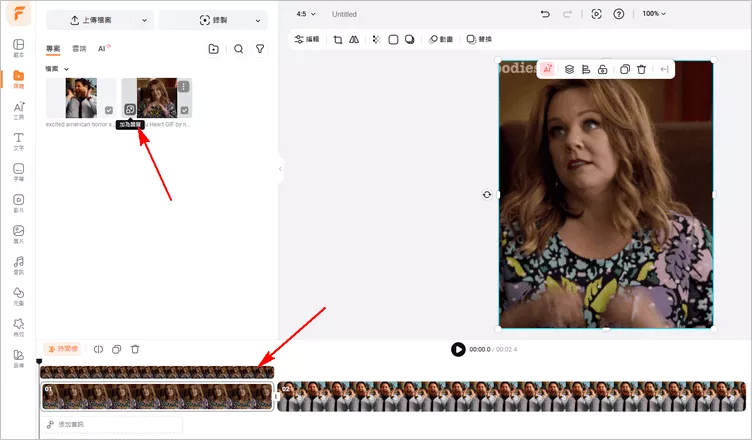Add Heart GIF as layer
Screen dimensions: 752x440
[x=130, y=110]
